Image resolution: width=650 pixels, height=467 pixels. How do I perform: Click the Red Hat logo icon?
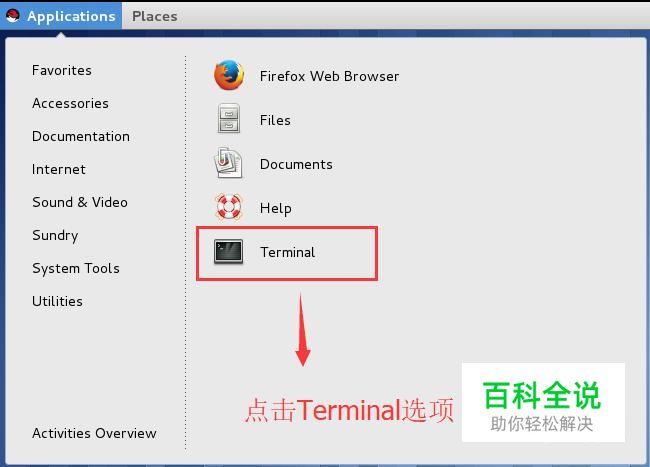coord(12,15)
